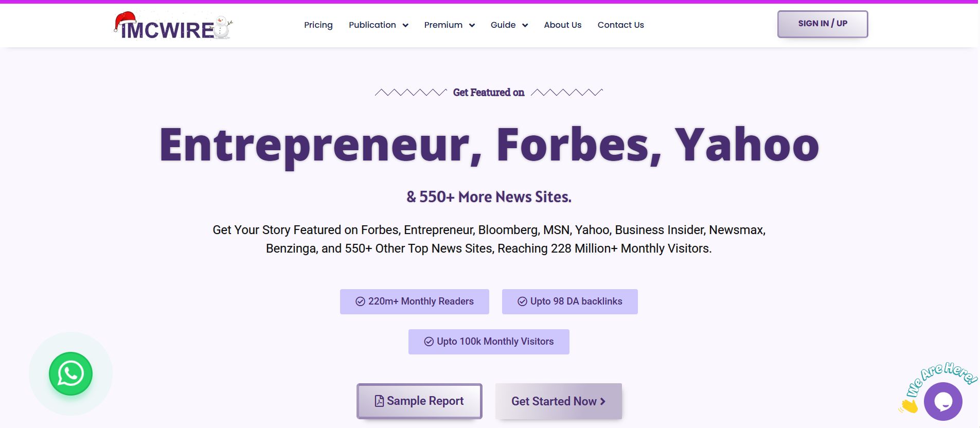Click the checkmark icon beside 220m+ Monthly Readers

360,301
